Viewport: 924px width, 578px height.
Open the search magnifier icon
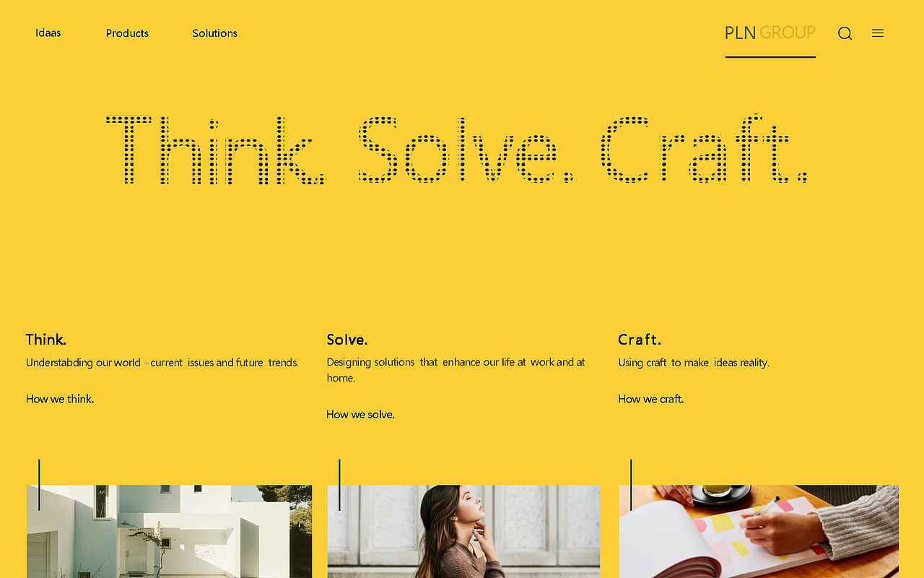[x=845, y=33]
